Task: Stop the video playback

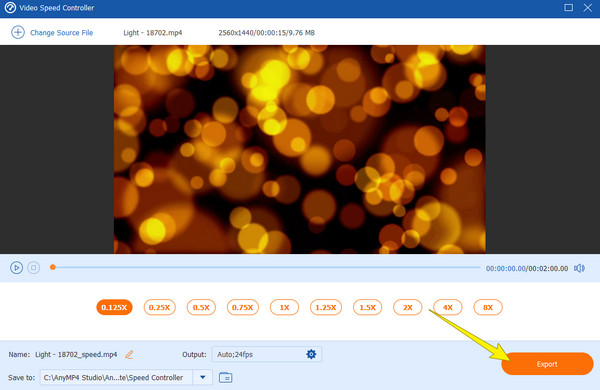Action: (34, 268)
